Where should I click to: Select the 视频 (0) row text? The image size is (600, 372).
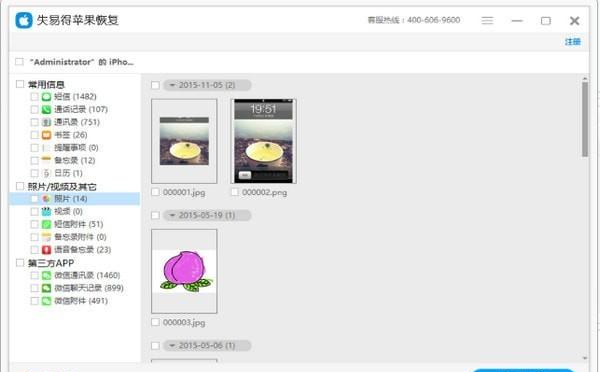coord(68,211)
